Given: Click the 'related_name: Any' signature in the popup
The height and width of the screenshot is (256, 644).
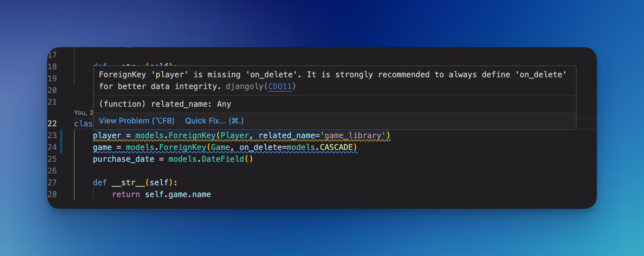Looking at the screenshot, I should click(x=191, y=104).
